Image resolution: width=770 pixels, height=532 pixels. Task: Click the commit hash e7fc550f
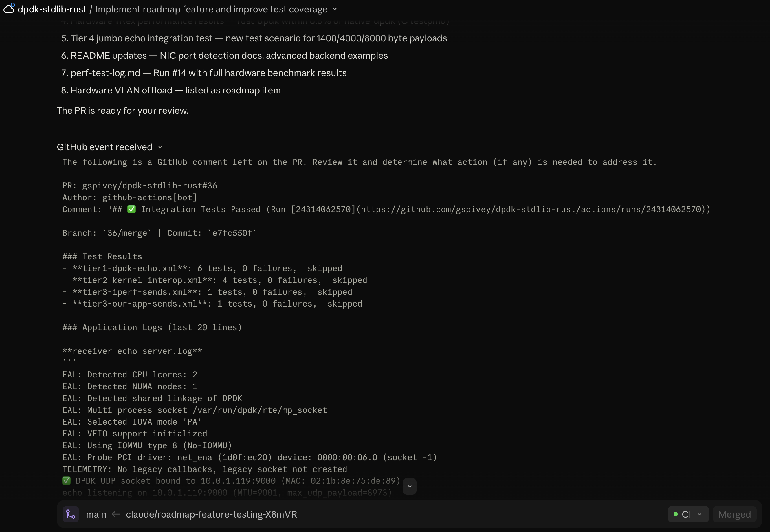231,233
